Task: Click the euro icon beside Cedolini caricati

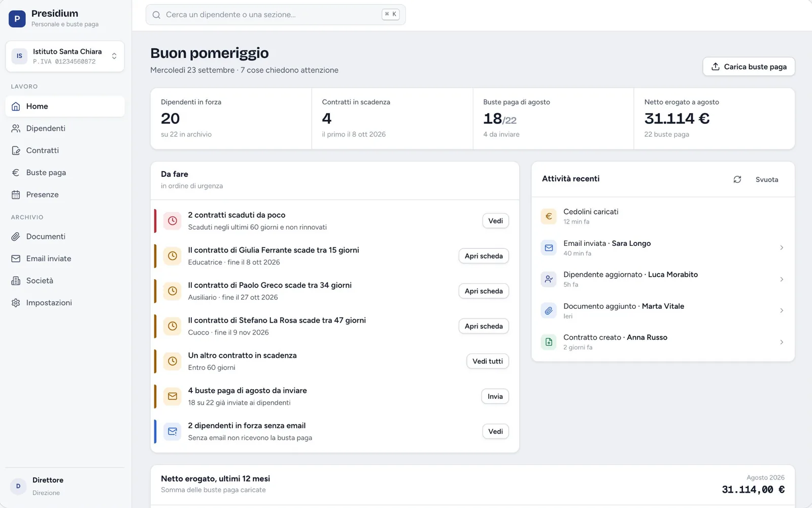Action: coord(549,216)
